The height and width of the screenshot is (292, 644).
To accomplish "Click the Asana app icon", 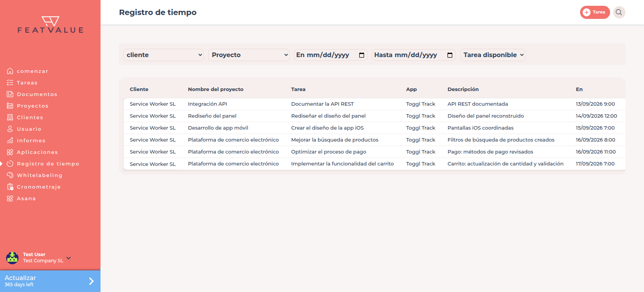I will (10, 198).
